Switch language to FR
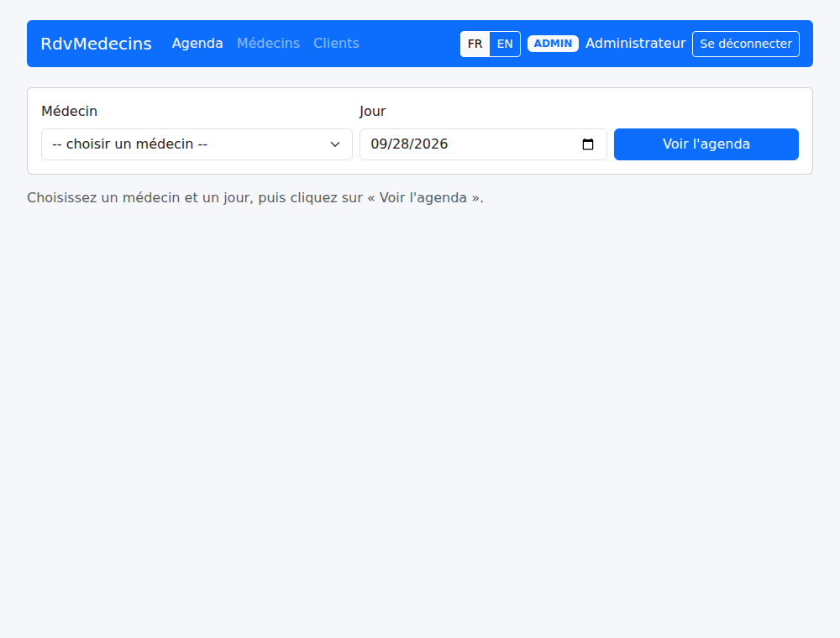 475,44
